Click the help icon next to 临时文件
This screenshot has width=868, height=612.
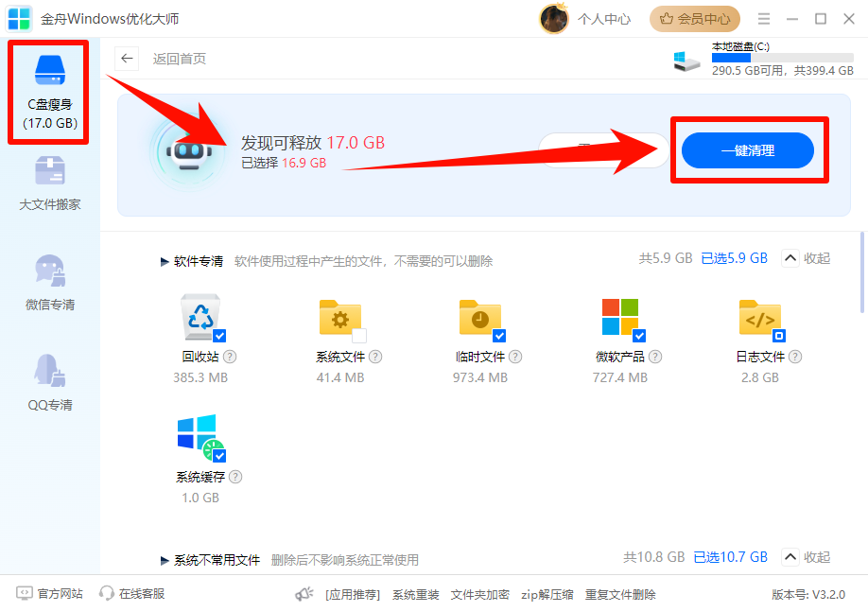[515, 358]
